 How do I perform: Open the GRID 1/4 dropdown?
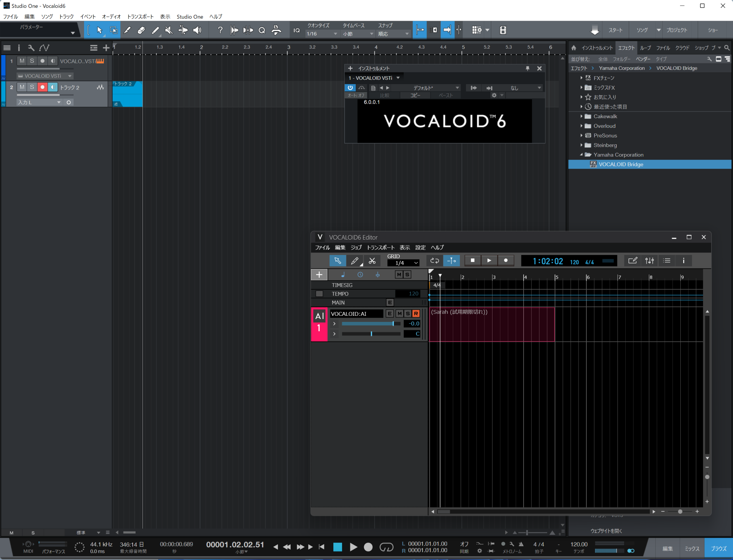(x=404, y=263)
